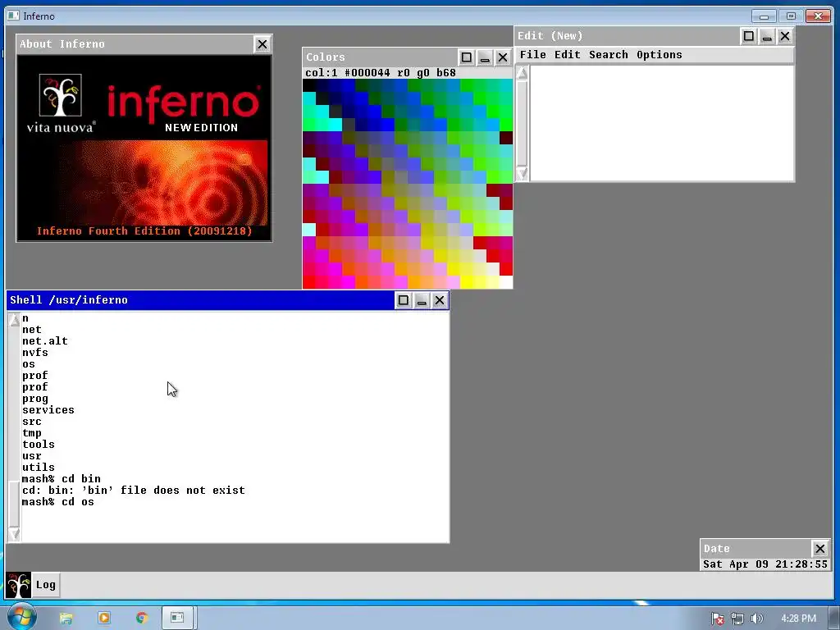Close the Colors window
Screen dimensions: 840x630
click(x=503, y=57)
